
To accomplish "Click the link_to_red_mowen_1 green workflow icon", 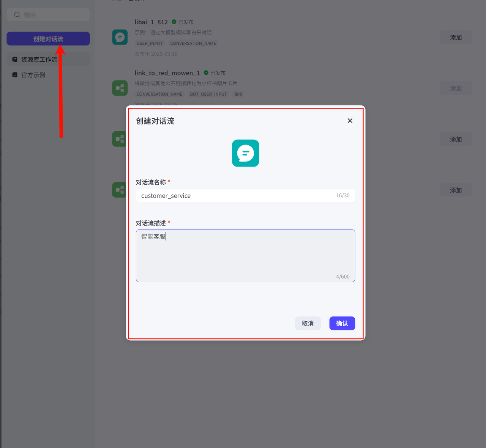I will [120, 88].
